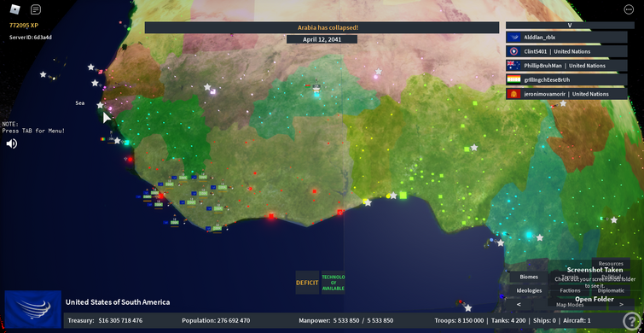Collapse the player list V arrow
This screenshot has height=333, width=644.
pos(570,25)
